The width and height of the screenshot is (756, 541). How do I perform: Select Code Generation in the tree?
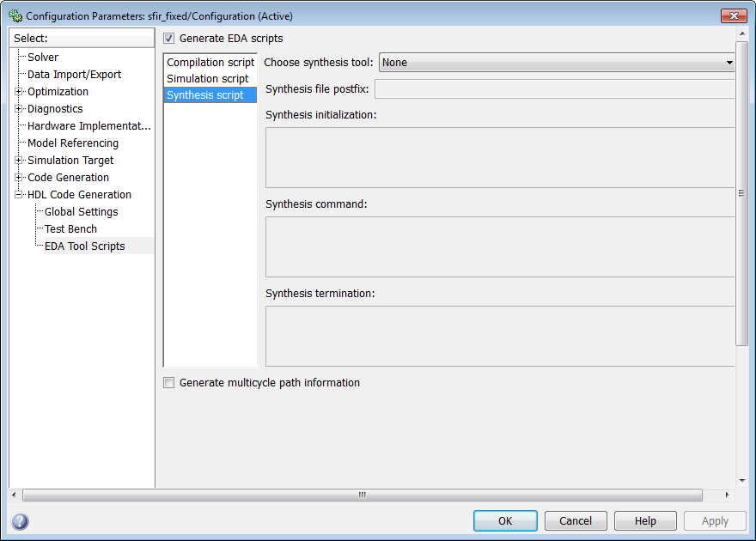click(x=68, y=177)
